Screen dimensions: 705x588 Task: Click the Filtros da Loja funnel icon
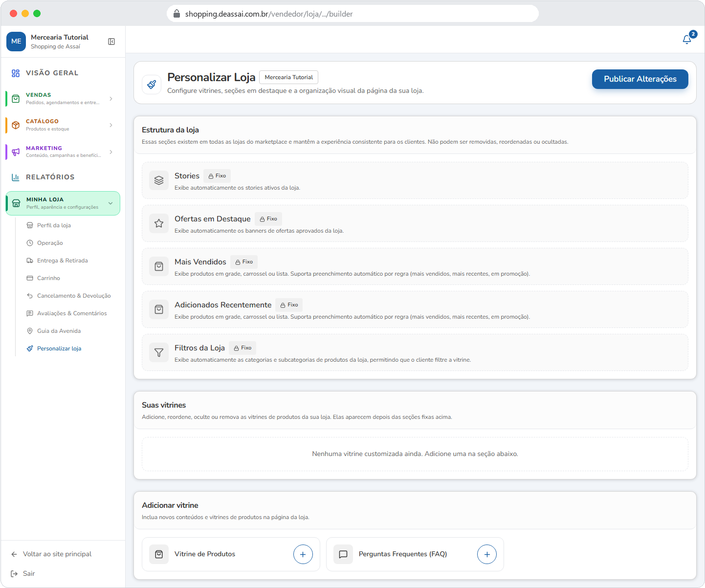click(159, 352)
